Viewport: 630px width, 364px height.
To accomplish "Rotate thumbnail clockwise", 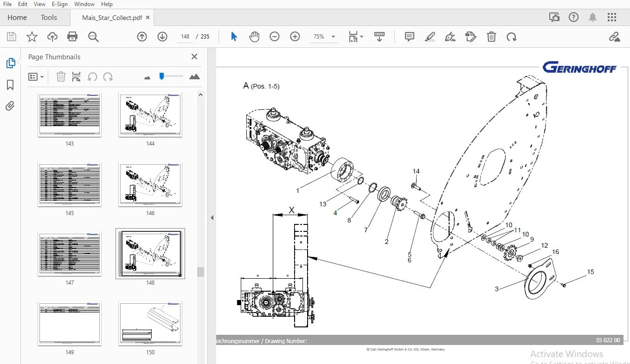I will tap(108, 77).
